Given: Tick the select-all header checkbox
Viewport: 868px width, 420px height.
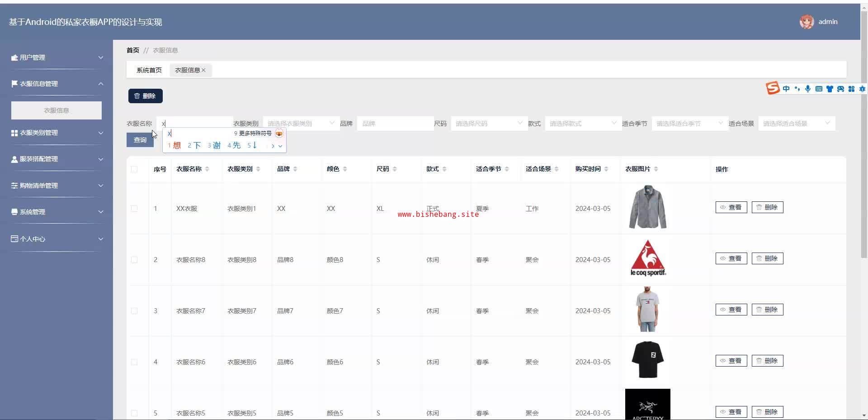Looking at the screenshot, I should (x=134, y=169).
